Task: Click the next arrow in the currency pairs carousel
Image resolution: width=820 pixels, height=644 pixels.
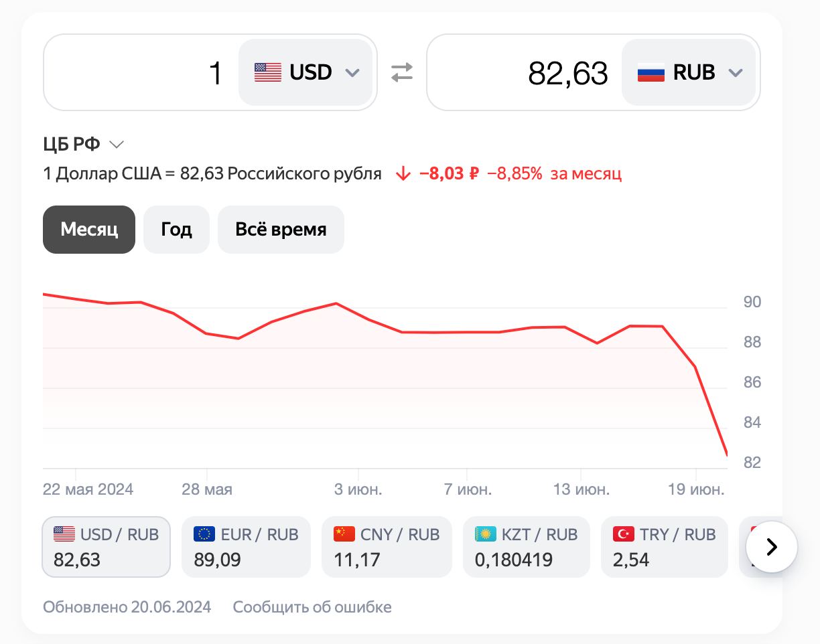Action: [771, 547]
